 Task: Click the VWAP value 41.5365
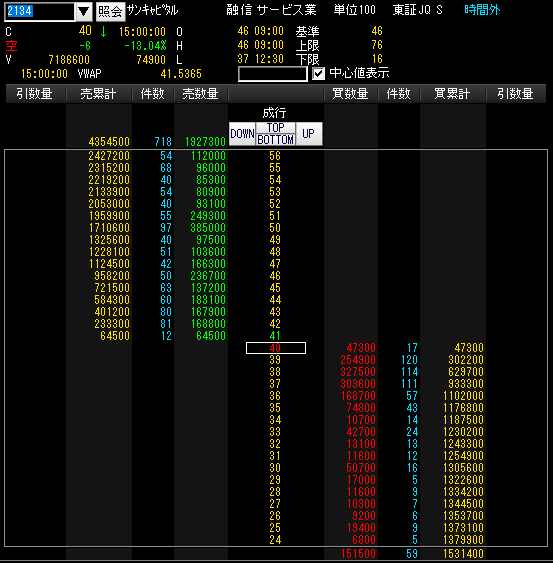coord(181,74)
